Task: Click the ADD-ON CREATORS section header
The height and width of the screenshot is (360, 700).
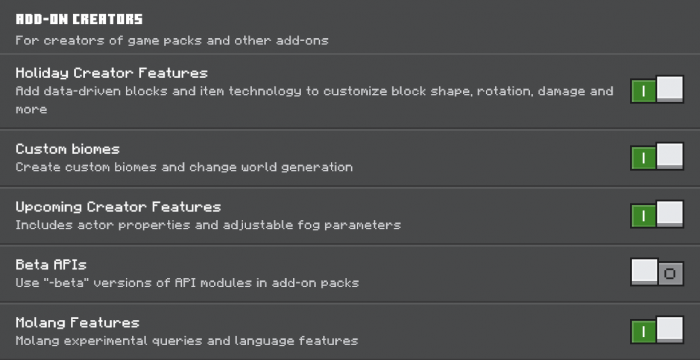Action: pos(79,19)
